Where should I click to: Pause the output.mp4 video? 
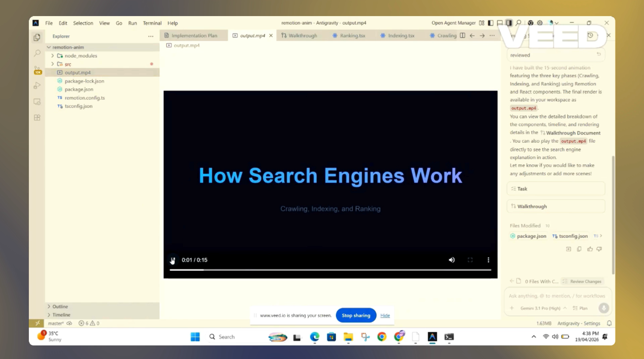(x=172, y=260)
